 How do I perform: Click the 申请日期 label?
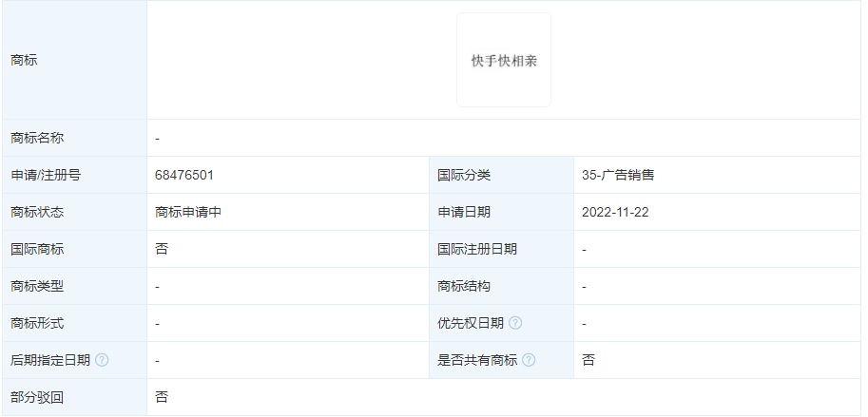tap(464, 213)
